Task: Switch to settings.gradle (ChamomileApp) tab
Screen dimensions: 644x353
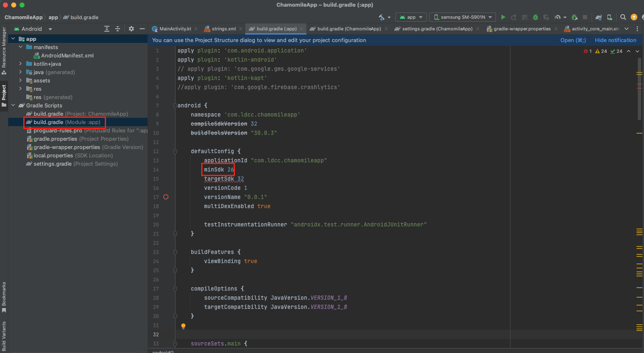Action: point(437,29)
